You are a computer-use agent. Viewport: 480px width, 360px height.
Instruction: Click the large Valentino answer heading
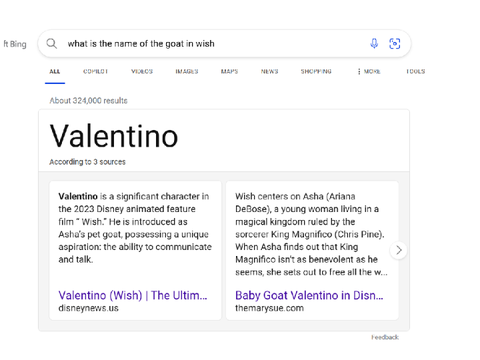coord(114,136)
